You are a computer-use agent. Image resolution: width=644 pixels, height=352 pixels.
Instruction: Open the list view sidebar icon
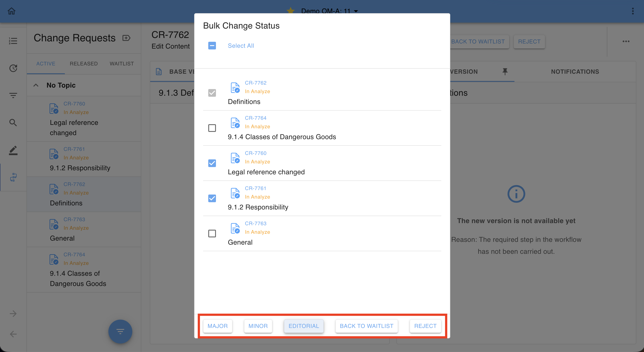tap(13, 41)
